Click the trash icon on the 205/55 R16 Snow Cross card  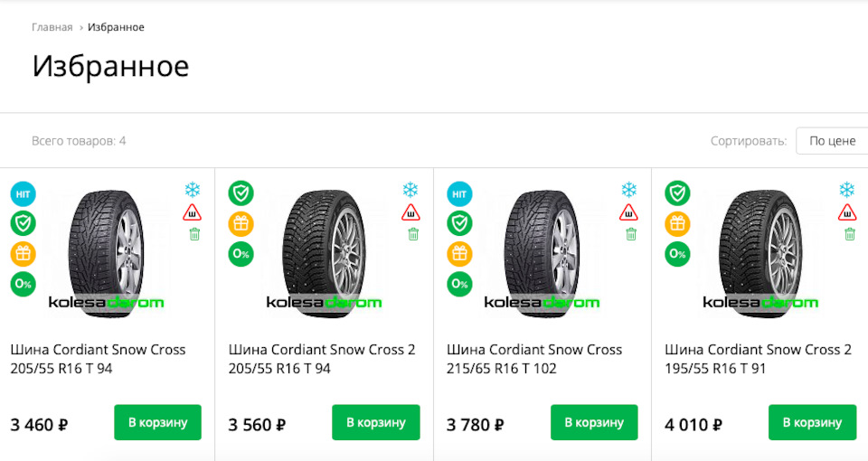tap(193, 235)
